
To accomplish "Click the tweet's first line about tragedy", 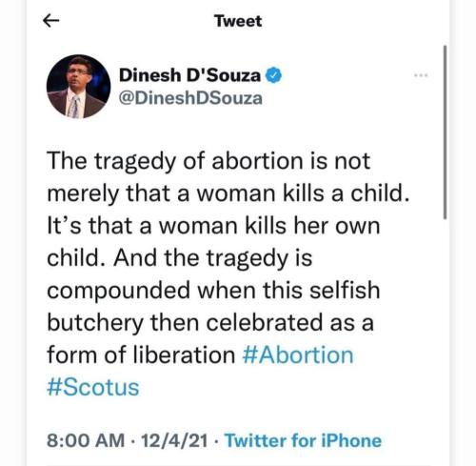I will pos(208,162).
